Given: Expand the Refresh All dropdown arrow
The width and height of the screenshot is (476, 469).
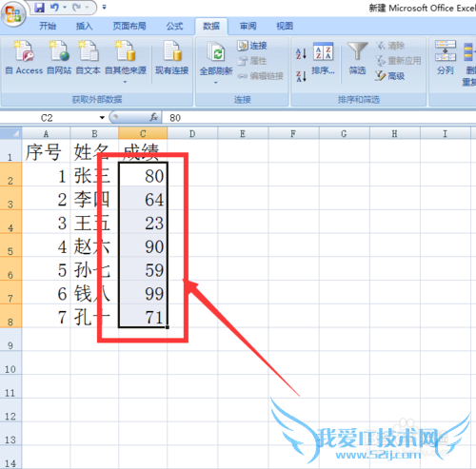Looking at the screenshot, I should [x=216, y=83].
